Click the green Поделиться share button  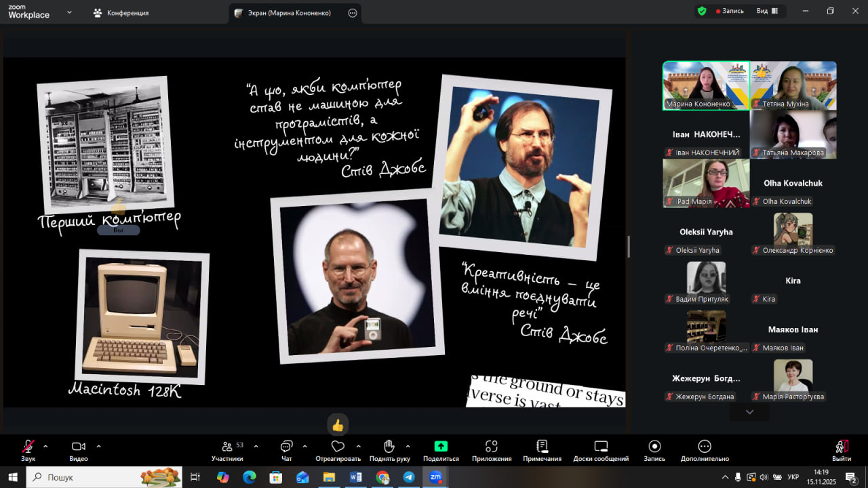pos(441,447)
